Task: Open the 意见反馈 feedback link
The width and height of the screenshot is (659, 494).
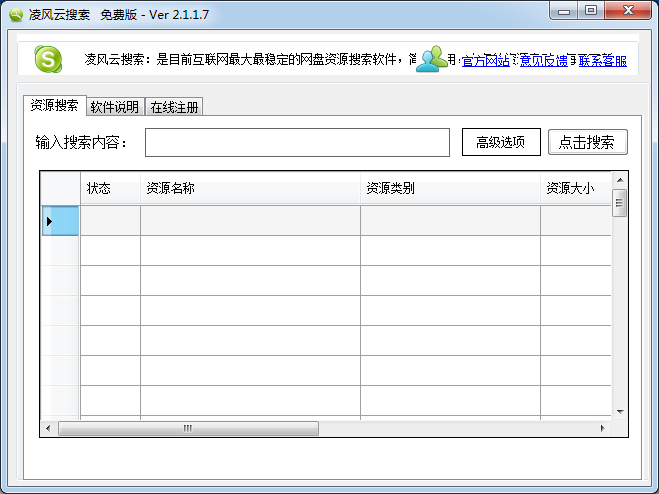Action: coord(543,61)
